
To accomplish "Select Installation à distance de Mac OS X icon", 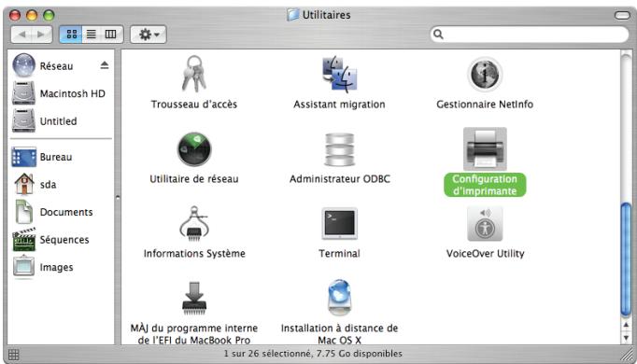I will [x=339, y=298].
